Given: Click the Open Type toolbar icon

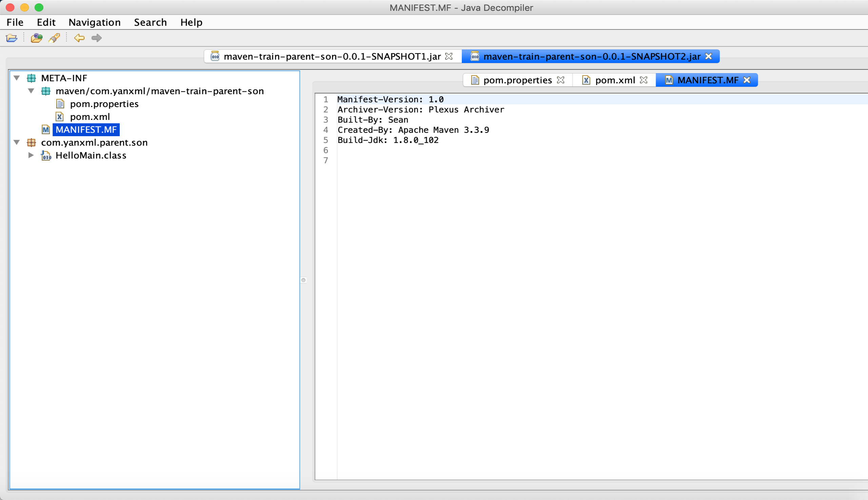Looking at the screenshot, I should click(x=36, y=38).
